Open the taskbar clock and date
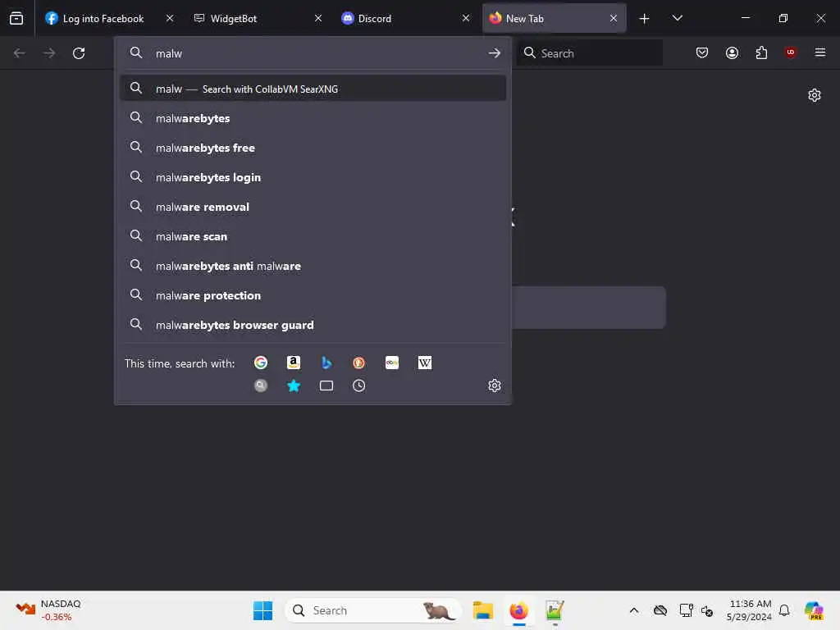840x630 pixels. (749, 610)
